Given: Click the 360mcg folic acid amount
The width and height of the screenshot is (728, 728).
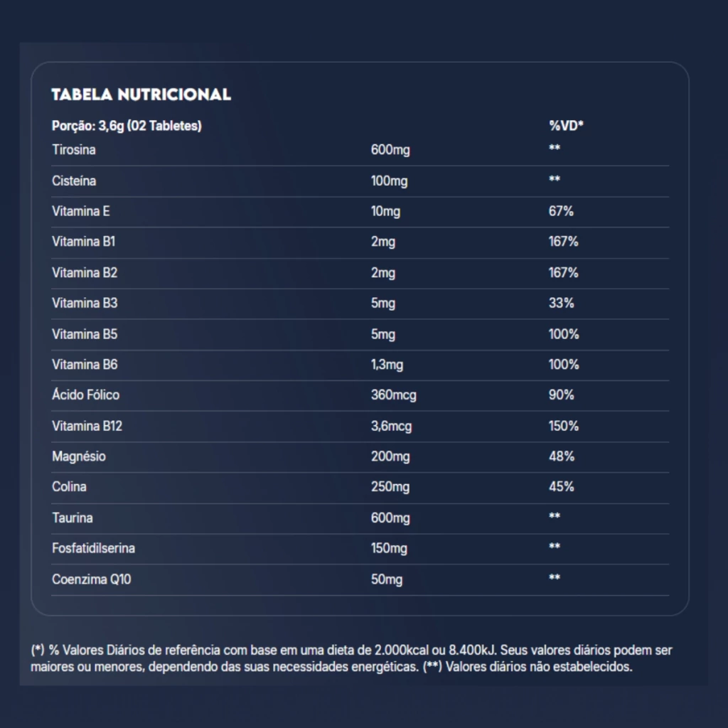Looking at the screenshot, I should pos(393,395).
